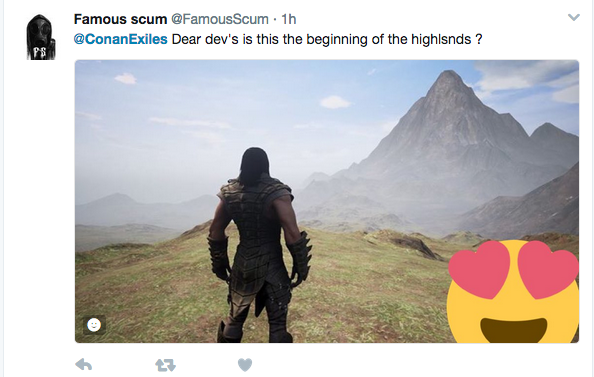Click the armored character in the photo
The height and width of the screenshot is (377, 594).
pyautogui.click(x=260, y=246)
